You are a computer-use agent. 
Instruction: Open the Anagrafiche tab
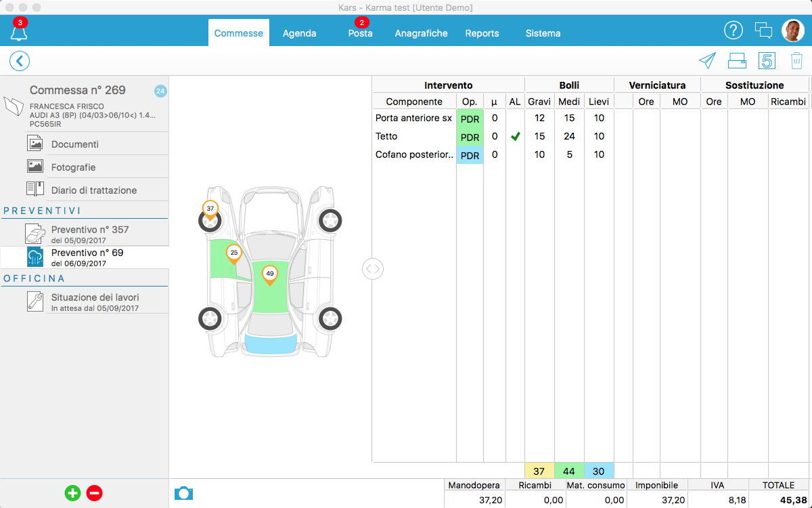tap(421, 33)
